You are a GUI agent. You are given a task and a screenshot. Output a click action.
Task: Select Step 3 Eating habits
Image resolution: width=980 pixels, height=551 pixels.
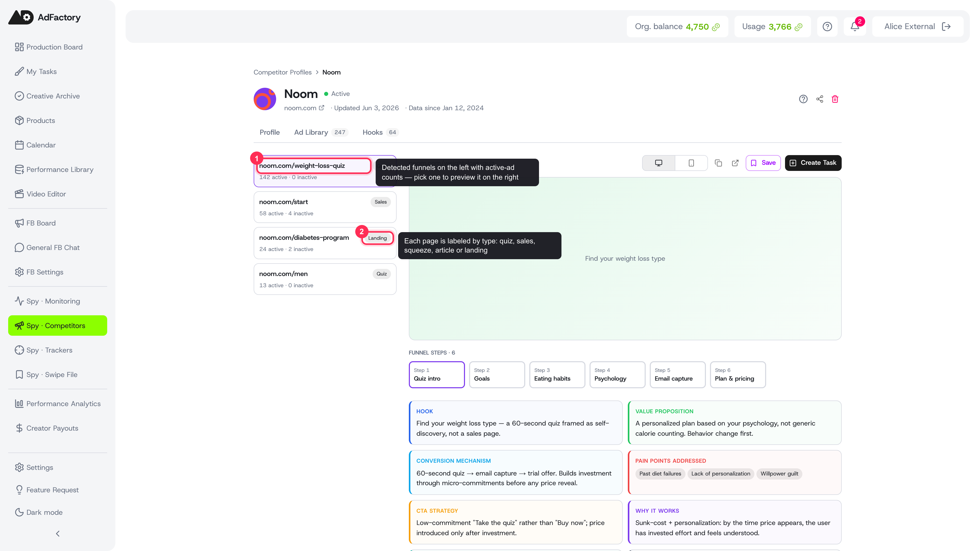(557, 374)
